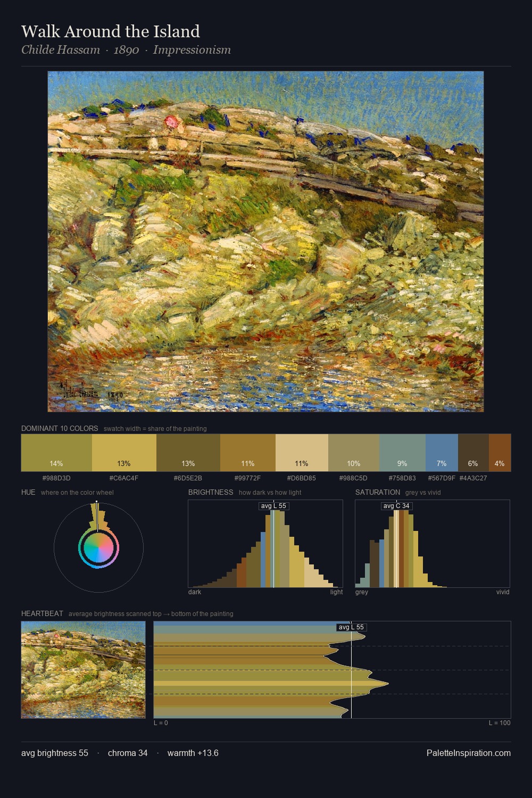The width and height of the screenshot is (532, 798).
Task: Click the #988D3D hex code text
Action: coord(56,478)
